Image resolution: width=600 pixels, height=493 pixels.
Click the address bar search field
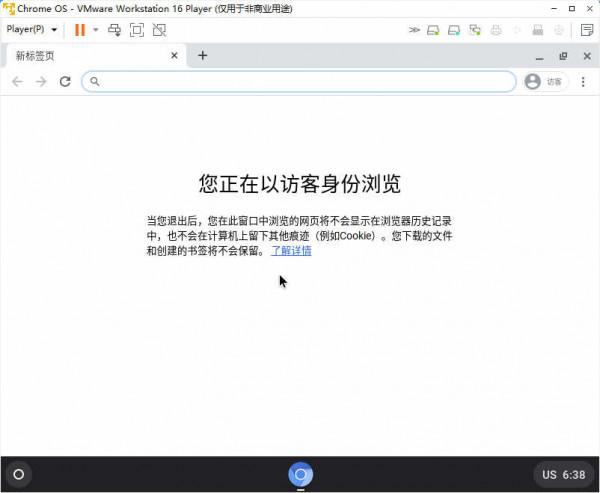pos(299,82)
